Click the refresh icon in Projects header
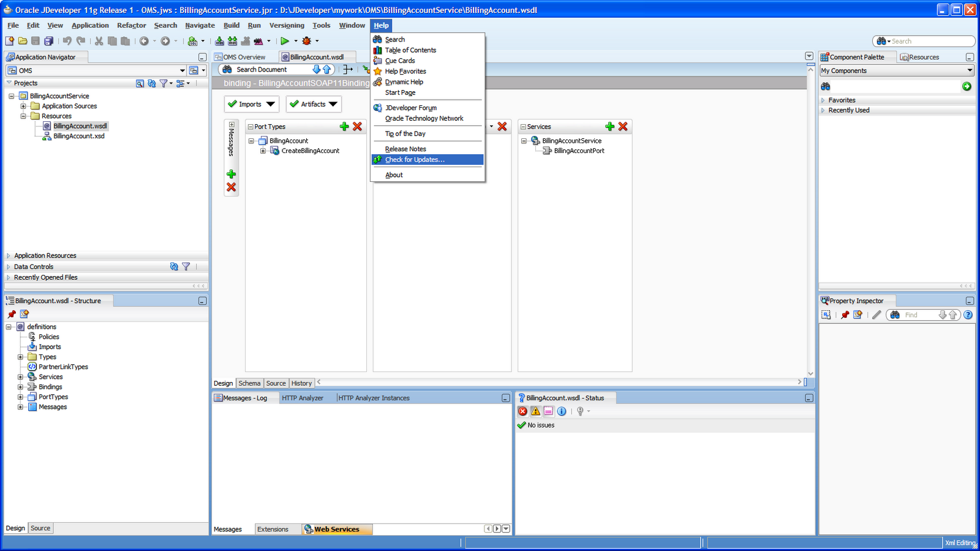The height and width of the screenshot is (551, 980). (151, 83)
